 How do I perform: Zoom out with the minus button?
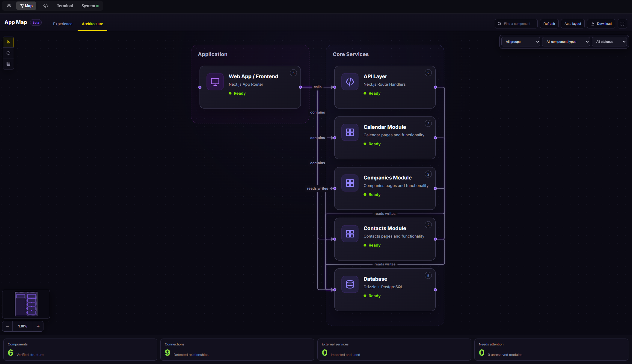click(x=7, y=326)
